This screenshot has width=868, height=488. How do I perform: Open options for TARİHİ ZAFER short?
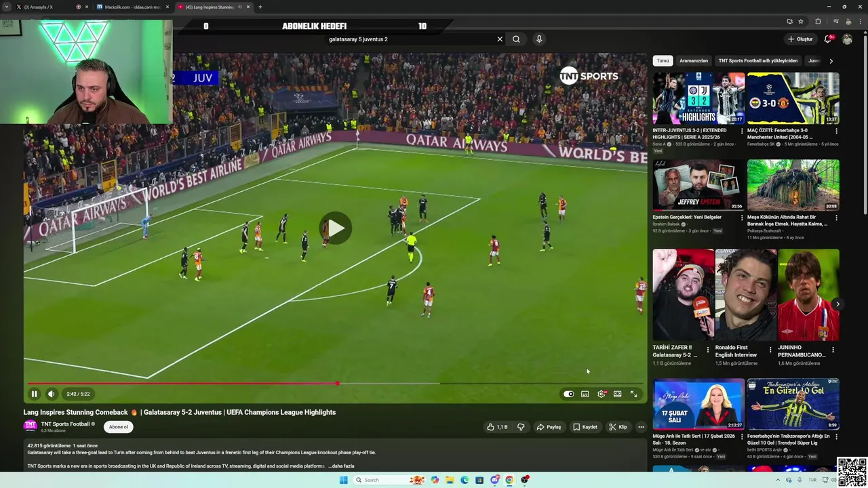pyautogui.click(x=708, y=350)
